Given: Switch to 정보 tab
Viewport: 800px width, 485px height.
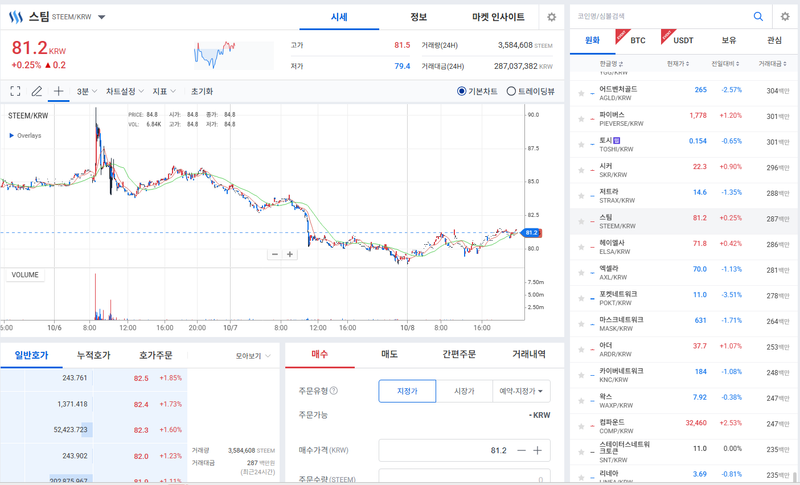Looking at the screenshot, I should click(419, 17).
